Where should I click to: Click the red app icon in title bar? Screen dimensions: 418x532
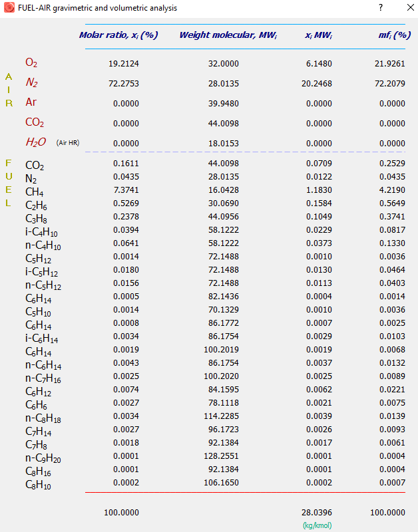point(9,7)
